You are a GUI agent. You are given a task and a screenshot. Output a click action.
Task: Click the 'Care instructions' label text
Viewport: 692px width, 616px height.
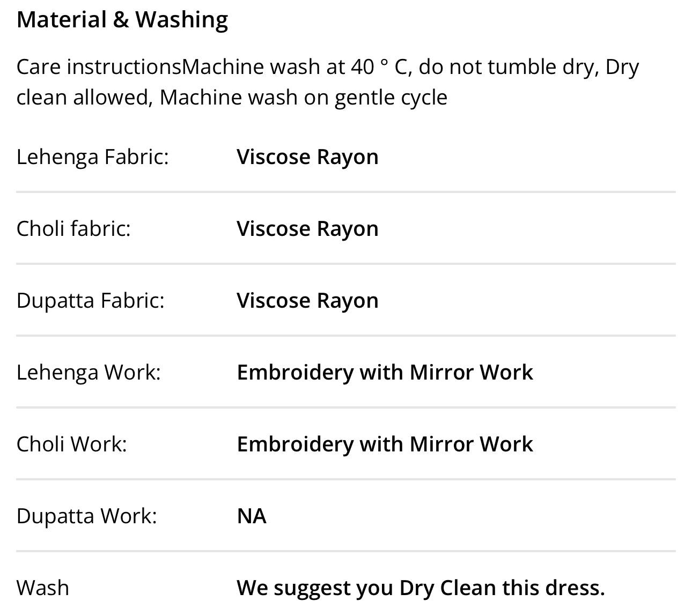point(99,67)
